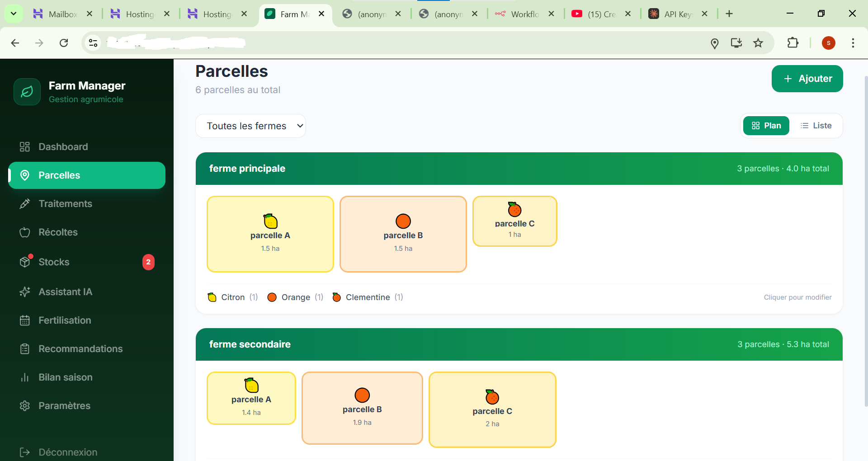Screen dimensions: 868x461
Task: Open the Assistant IA sparkle icon
Action: click(24, 292)
